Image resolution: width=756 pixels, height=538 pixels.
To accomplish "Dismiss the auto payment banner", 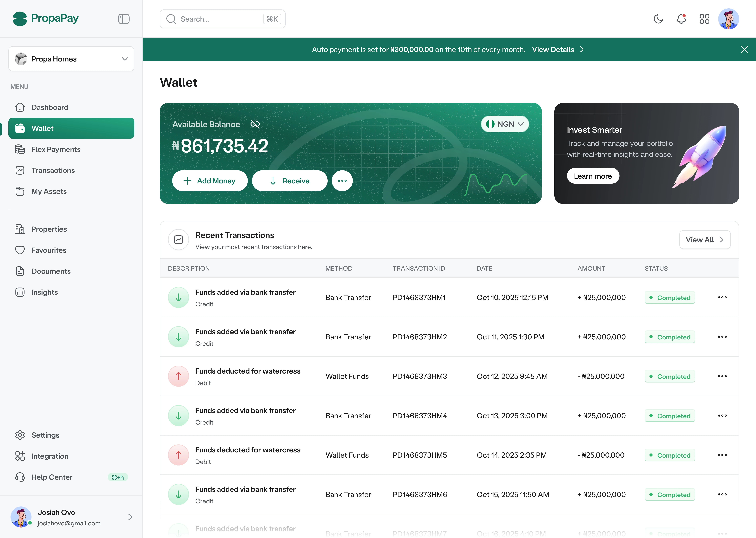I will tap(744, 50).
